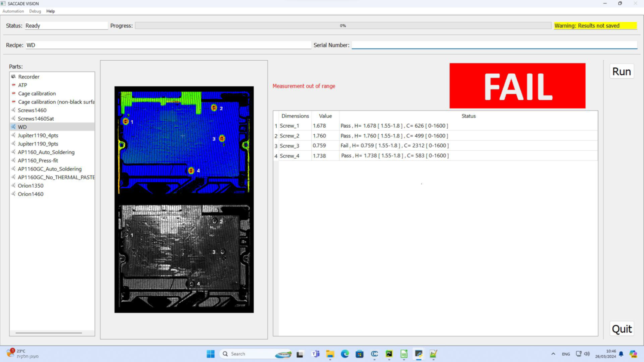Open PyCharm from taskbar
This screenshot has width=644, height=362.
[x=389, y=354]
